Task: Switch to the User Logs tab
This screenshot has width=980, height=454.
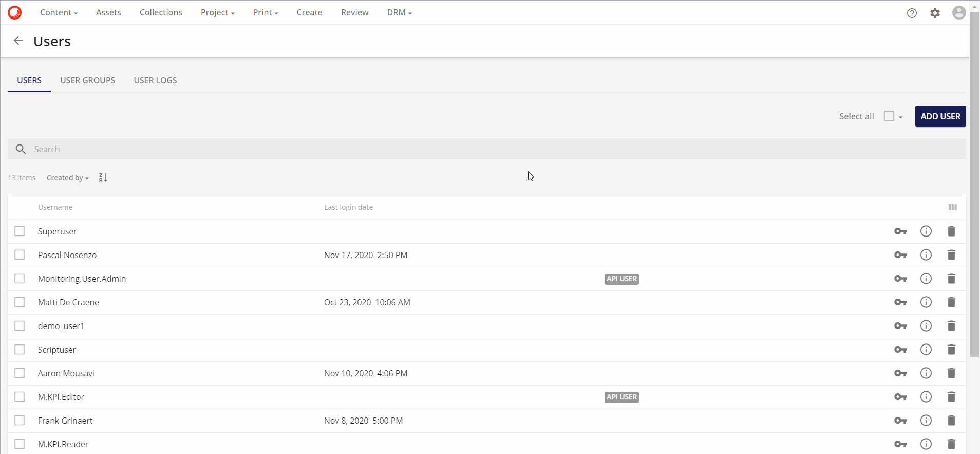Action: click(x=155, y=80)
